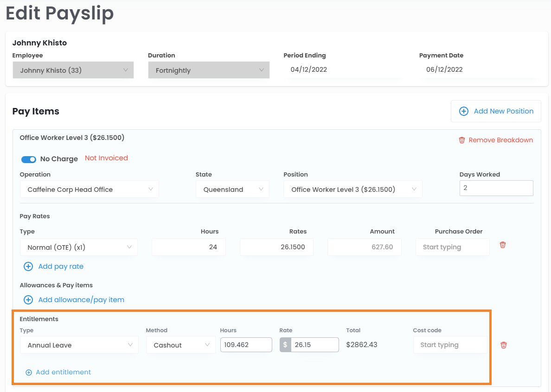This screenshot has width=551, height=392.
Task: Click trash icon beside Remove Breakdown
Action: tap(461, 140)
